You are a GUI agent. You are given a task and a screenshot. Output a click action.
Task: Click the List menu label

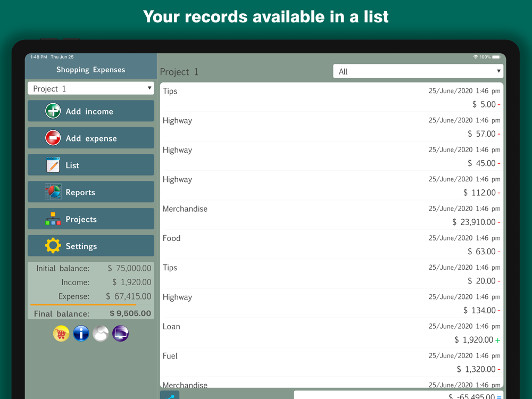point(72,165)
